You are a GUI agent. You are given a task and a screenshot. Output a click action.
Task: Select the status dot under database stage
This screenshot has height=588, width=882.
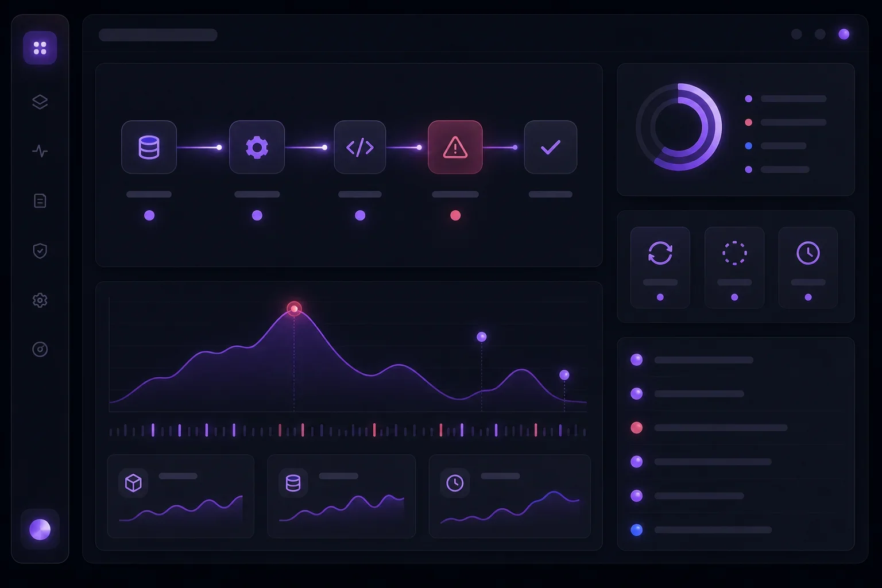coord(149,215)
